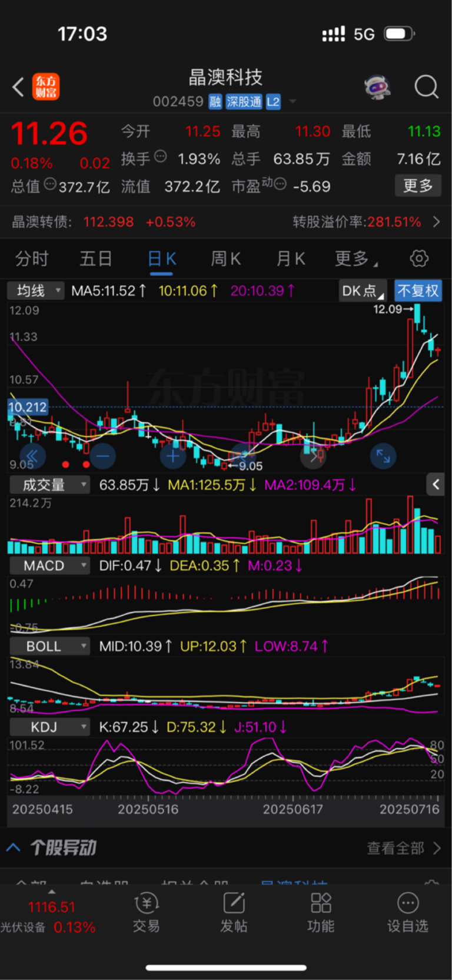Tap the 更多 quote details button
452x980 pixels.
(418, 186)
